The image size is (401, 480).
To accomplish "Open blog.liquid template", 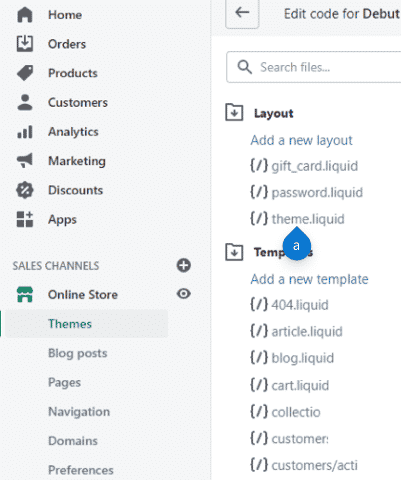I will 303,358.
